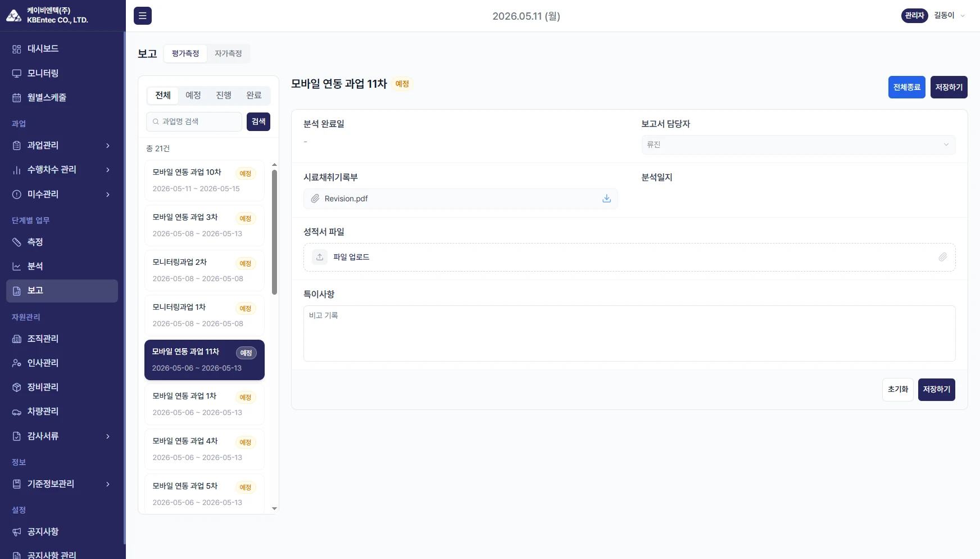Viewport: 980px width, 559px height.
Task: Click the 2026.05.11 (월) date
Action: [526, 16]
